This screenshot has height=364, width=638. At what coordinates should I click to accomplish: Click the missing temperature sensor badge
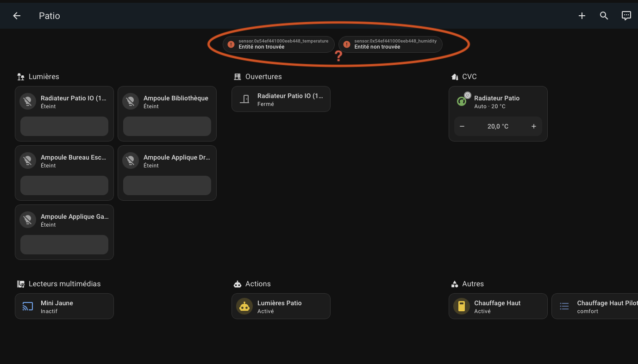(278, 44)
